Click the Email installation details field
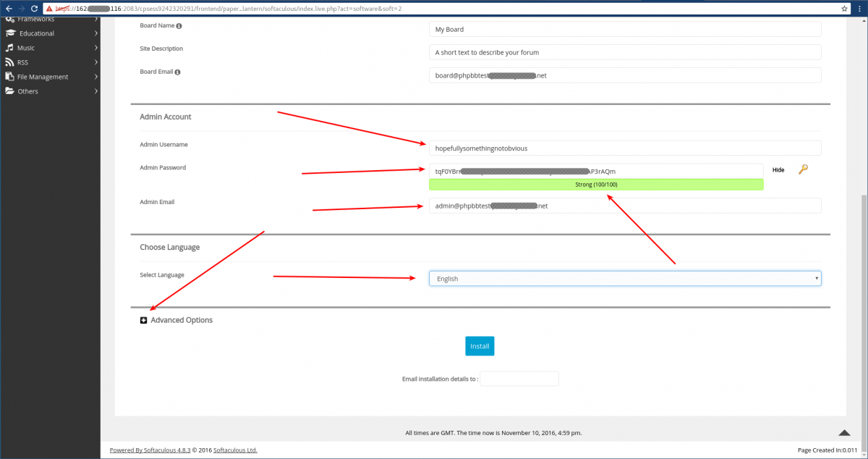This screenshot has height=459, width=868. pos(519,379)
